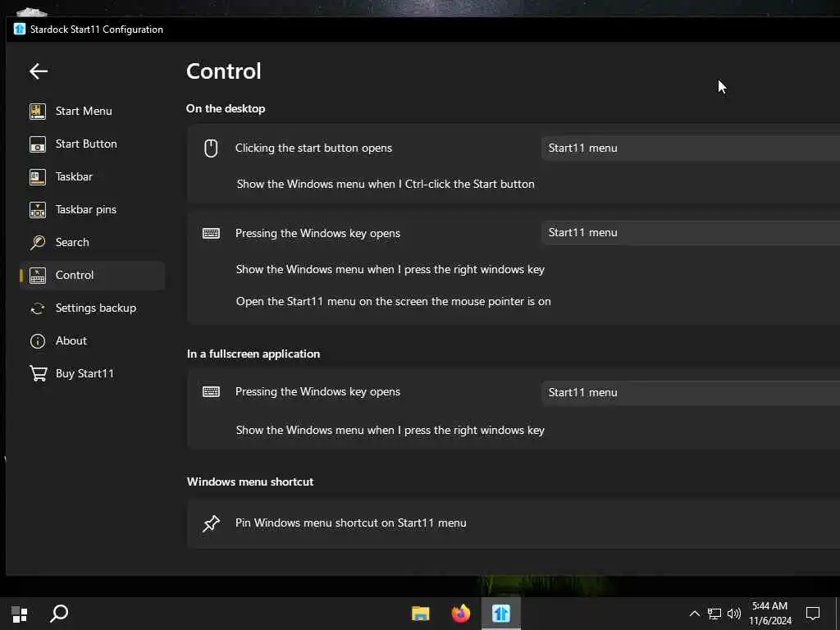Click the Taskbar pins sidebar icon
840x630 pixels.
point(38,209)
